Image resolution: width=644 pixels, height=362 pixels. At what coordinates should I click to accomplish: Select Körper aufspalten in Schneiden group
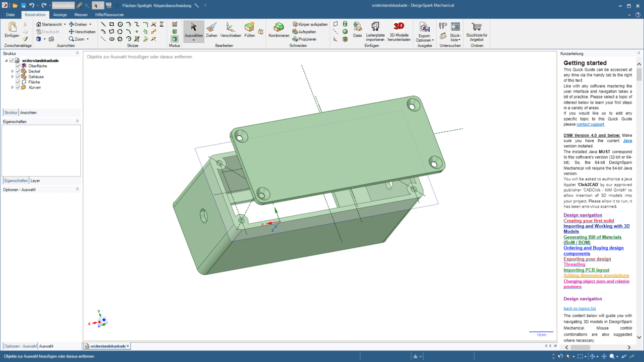[x=311, y=24]
